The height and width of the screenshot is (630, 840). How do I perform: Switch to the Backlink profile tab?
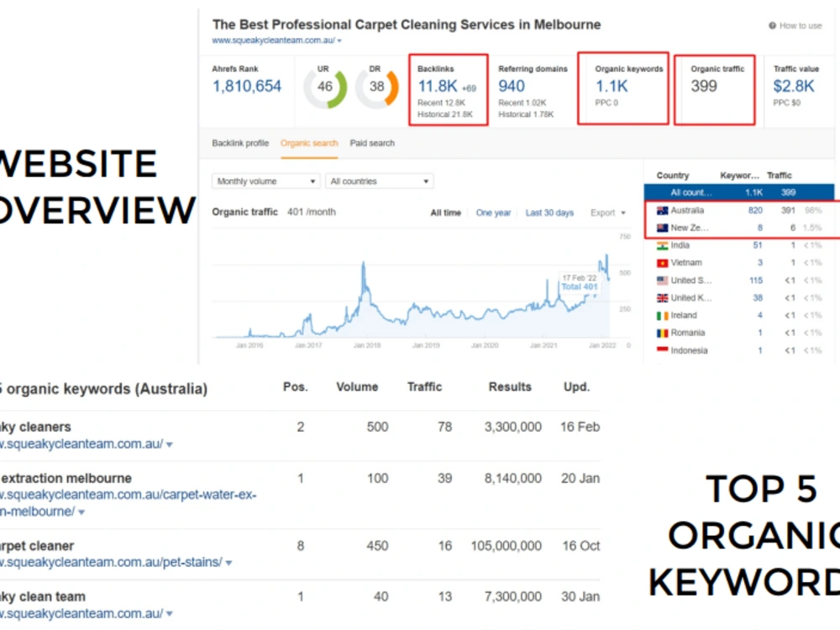click(240, 143)
